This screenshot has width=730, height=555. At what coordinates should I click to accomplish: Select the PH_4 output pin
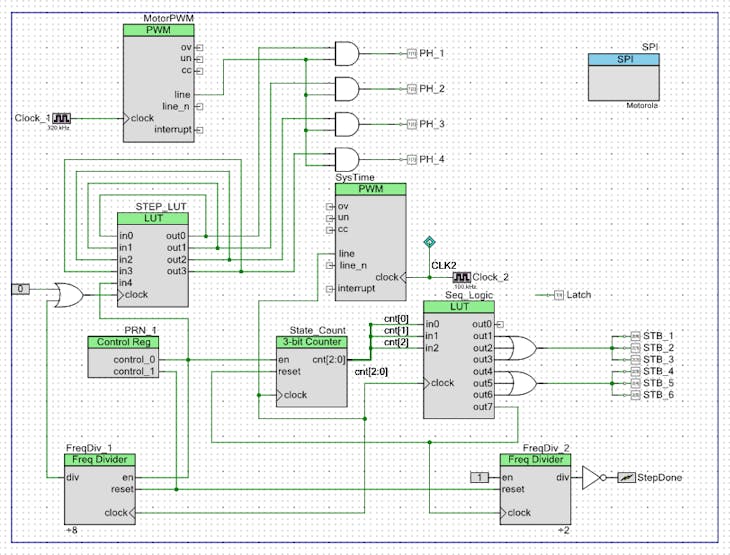coord(412,160)
